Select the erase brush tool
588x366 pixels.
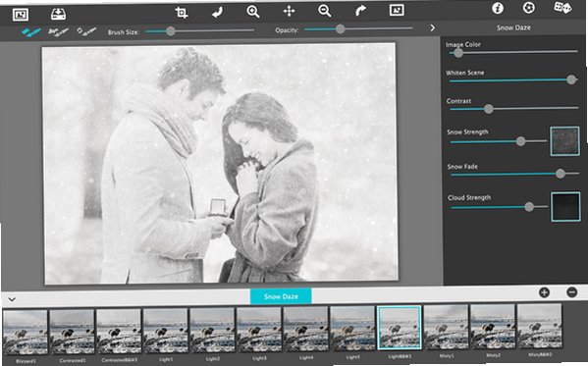(x=58, y=31)
